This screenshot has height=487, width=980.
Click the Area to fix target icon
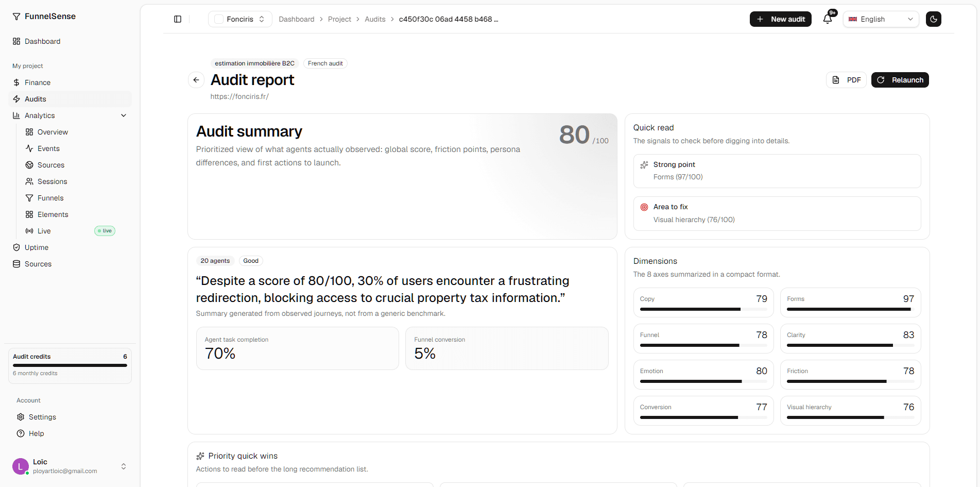pyautogui.click(x=644, y=207)
